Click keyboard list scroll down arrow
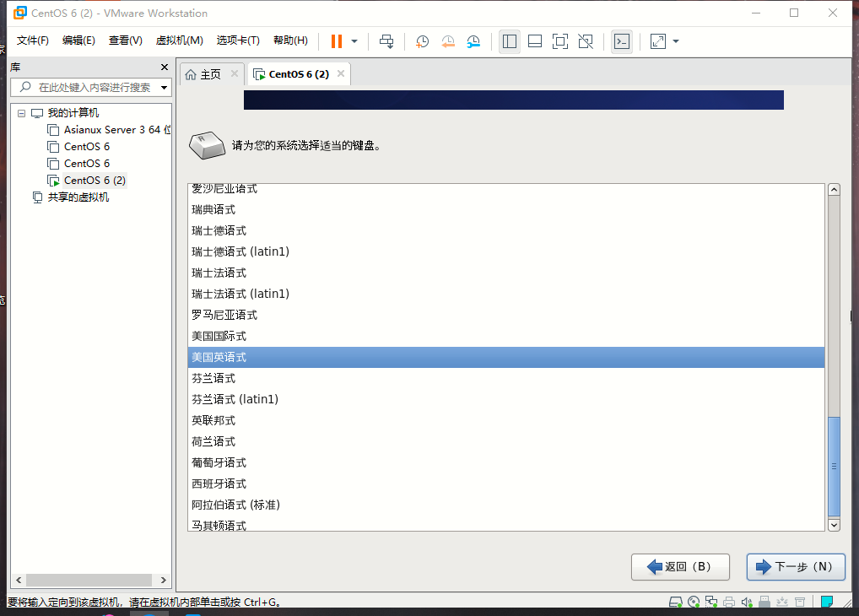The width and height of the screenshot is (859, 616). (x=834, y=525)
